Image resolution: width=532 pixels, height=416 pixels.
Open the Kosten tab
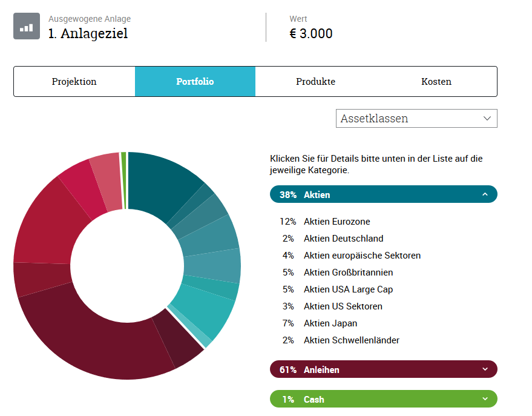tap(436, 81)
